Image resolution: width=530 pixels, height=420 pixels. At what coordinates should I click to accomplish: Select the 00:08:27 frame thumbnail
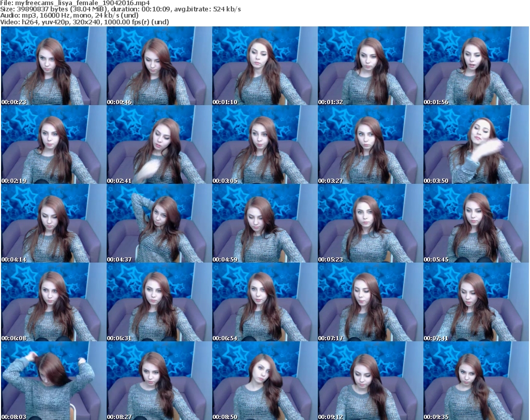[159, 381]
